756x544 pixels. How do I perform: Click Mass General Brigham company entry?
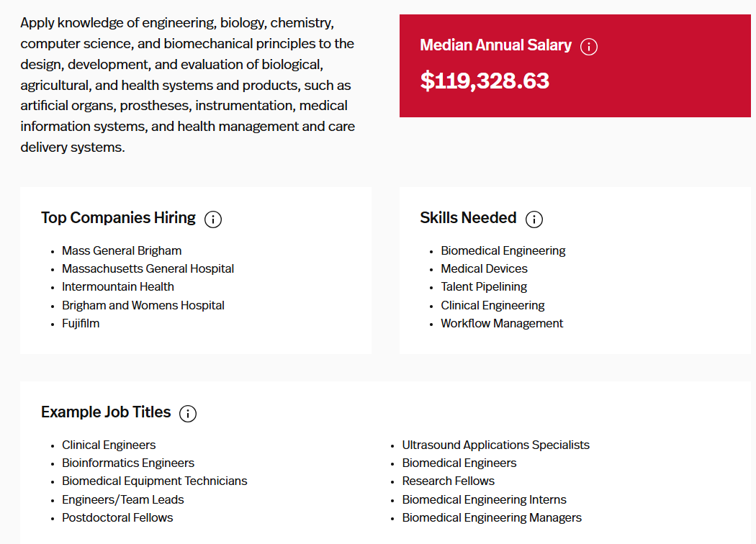tap(122, 250)
